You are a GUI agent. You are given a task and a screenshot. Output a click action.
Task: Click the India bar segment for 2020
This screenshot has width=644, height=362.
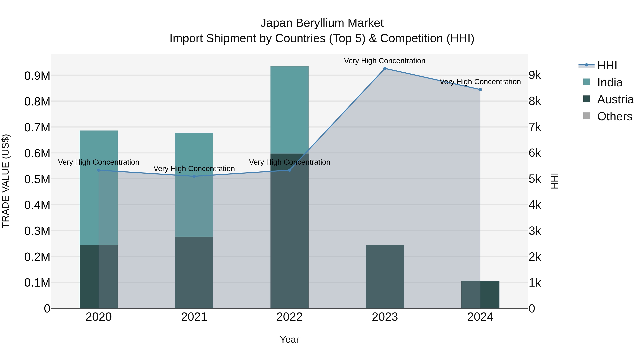click(99, 188)
